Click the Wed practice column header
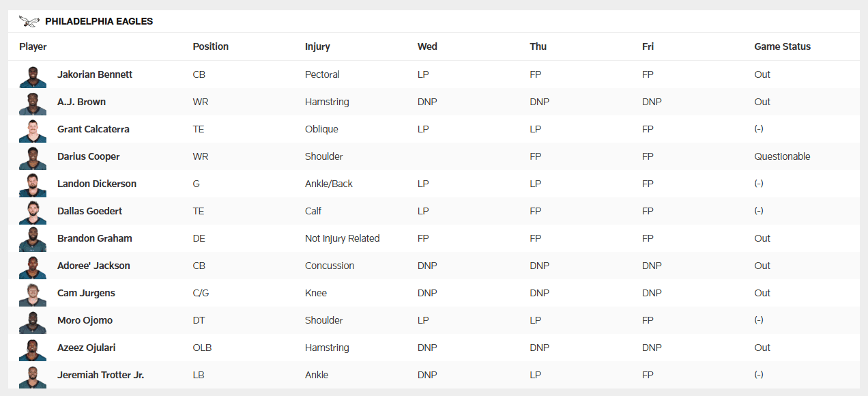 427,46
